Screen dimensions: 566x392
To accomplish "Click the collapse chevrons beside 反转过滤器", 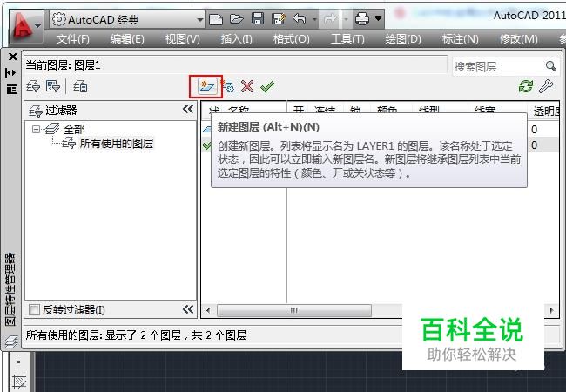I will tap(188, 309).
